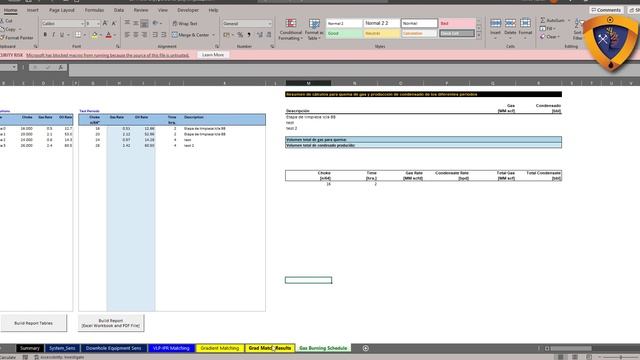The image size is (640, 360).
Task: Open blocked macros warning link
Action: tap(108, 55)
